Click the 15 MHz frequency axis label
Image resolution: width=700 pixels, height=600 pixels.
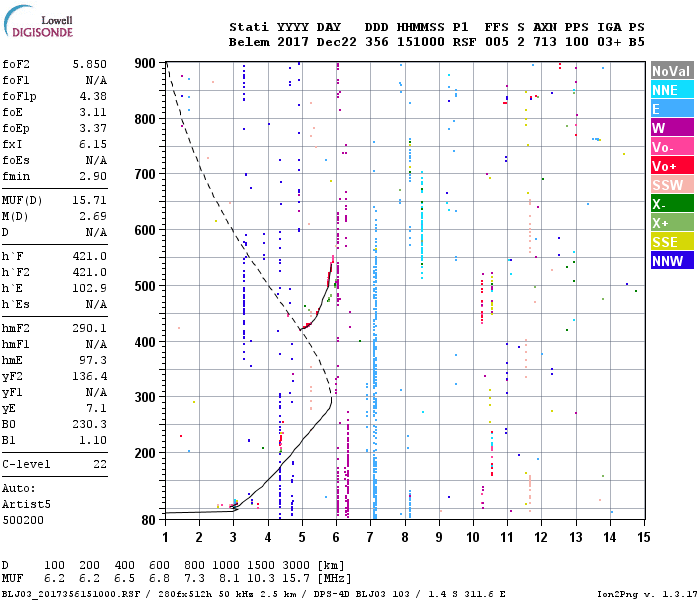coord(644,537)
